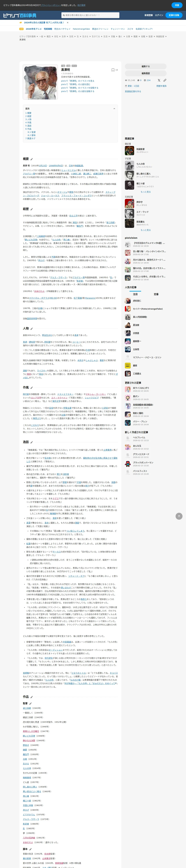Open the 黒澤明 portrait illustration

click(40, 82)
